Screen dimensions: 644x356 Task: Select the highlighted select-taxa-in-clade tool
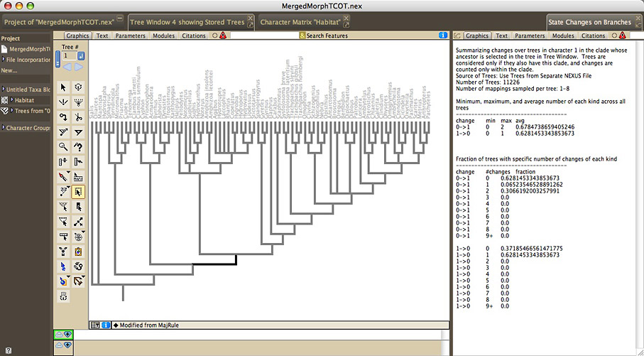point(78,192)
